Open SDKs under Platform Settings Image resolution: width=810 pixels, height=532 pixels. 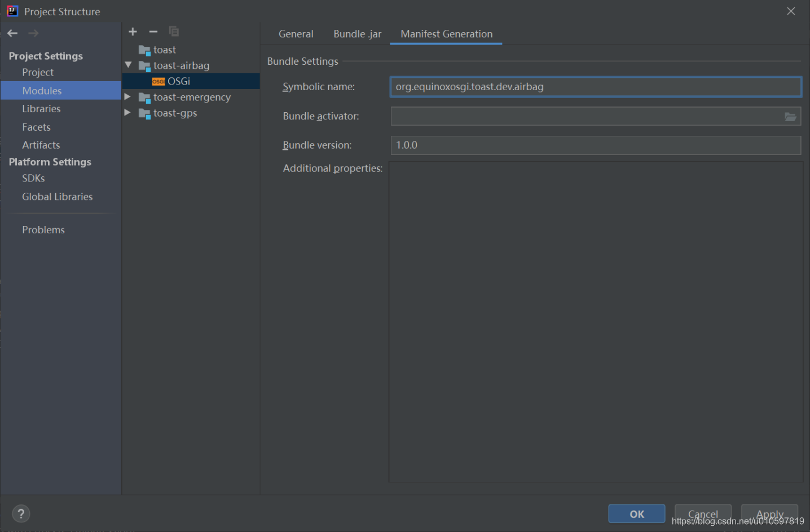33,178
